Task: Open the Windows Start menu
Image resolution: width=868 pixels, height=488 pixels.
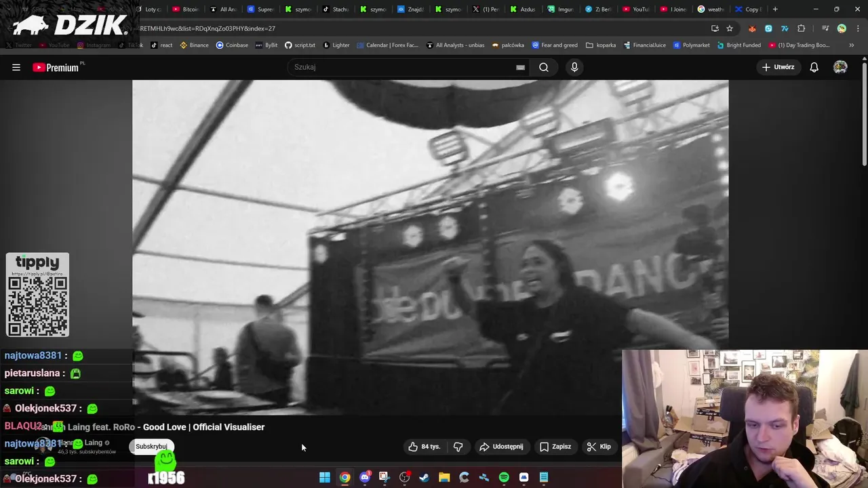Action: coord(325,477)
